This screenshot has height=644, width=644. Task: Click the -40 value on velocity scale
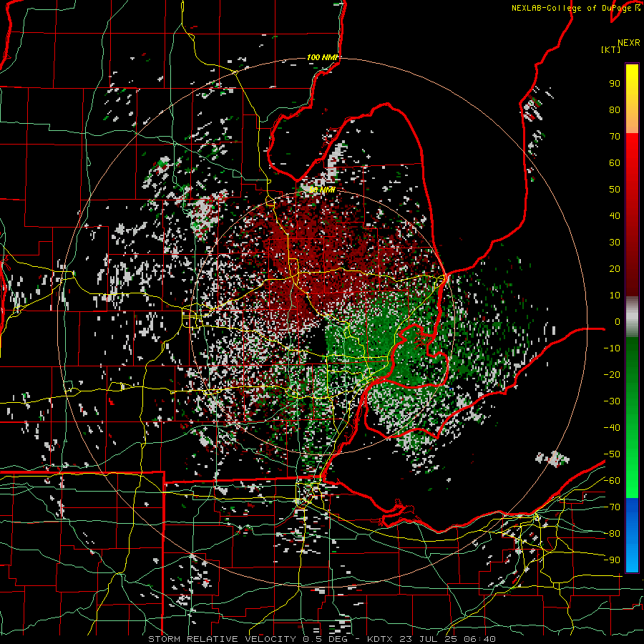point(612,428)
